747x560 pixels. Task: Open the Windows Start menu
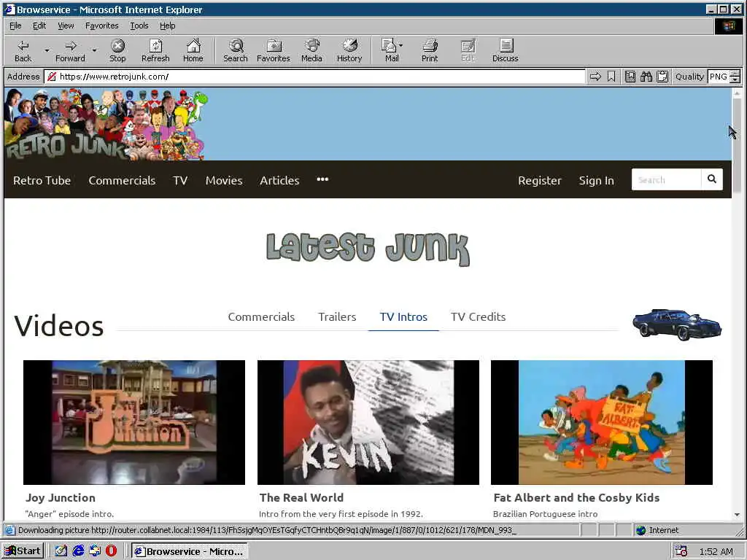click(23, 551)
